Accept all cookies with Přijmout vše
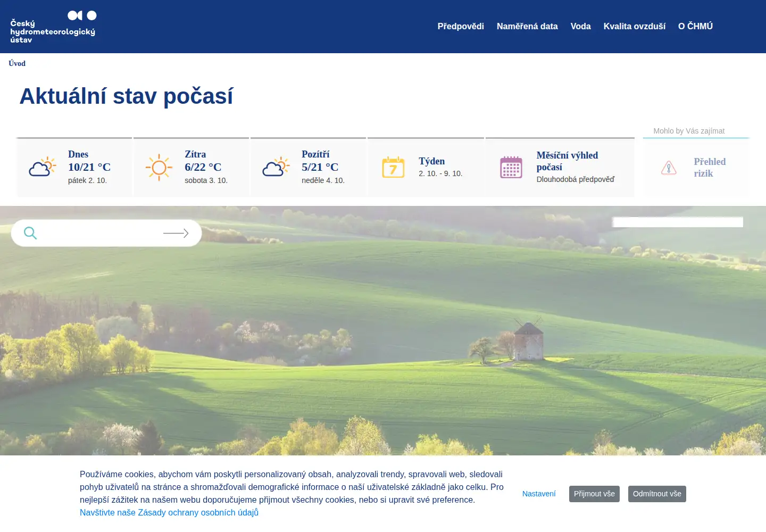The height and width of the screenshot is (532, 766). [594, 494]
